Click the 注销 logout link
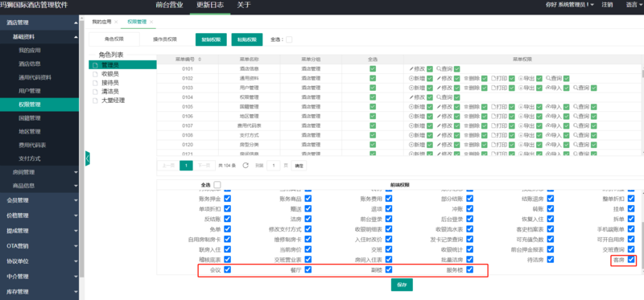The width and height of the screenshot is (644, 300). click(607, 5)
